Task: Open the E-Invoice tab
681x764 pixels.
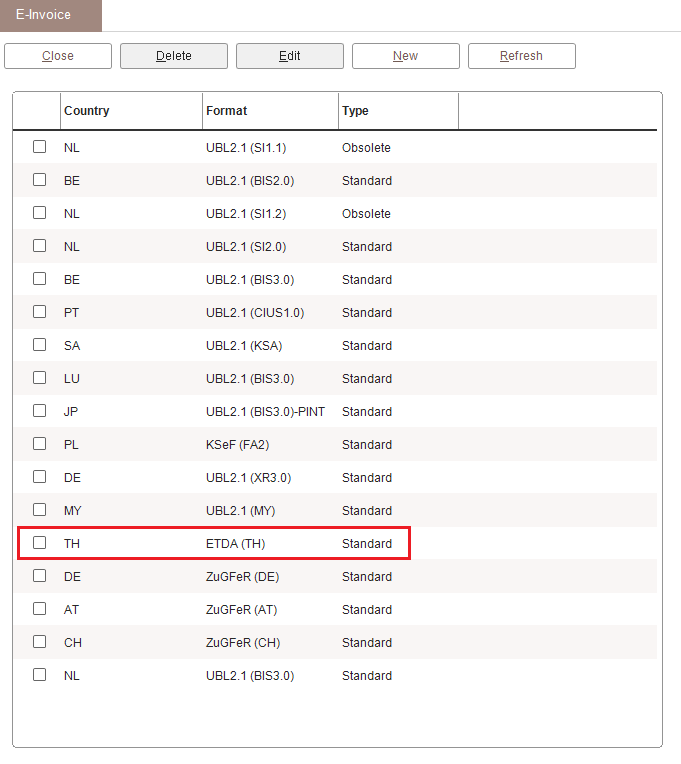Action: tap(51, 15)
